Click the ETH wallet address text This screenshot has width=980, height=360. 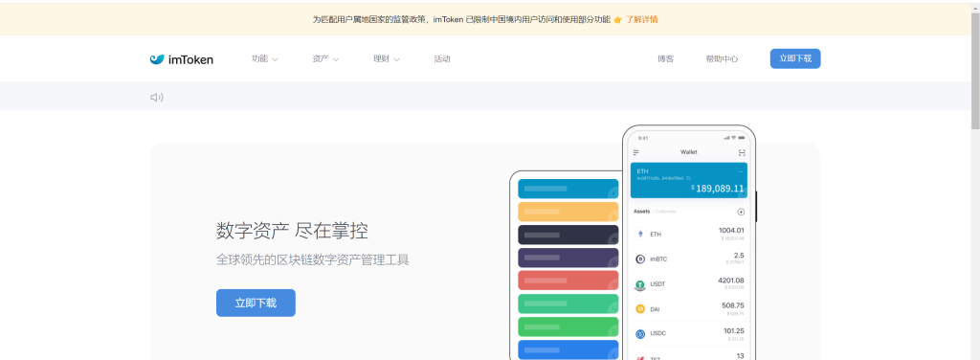660,178
